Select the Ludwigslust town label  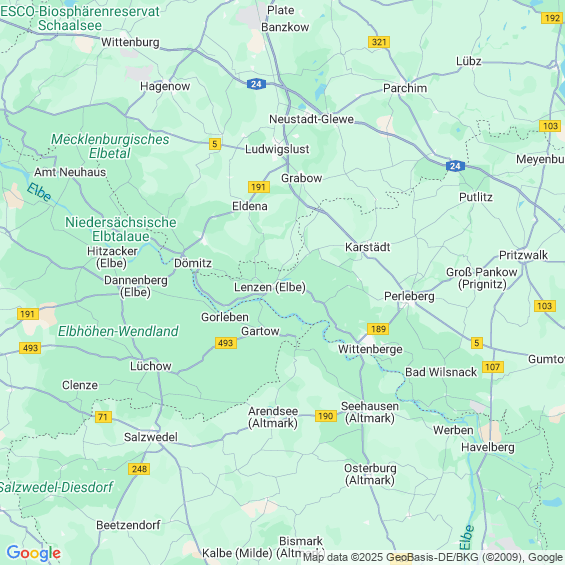(277, 149)
